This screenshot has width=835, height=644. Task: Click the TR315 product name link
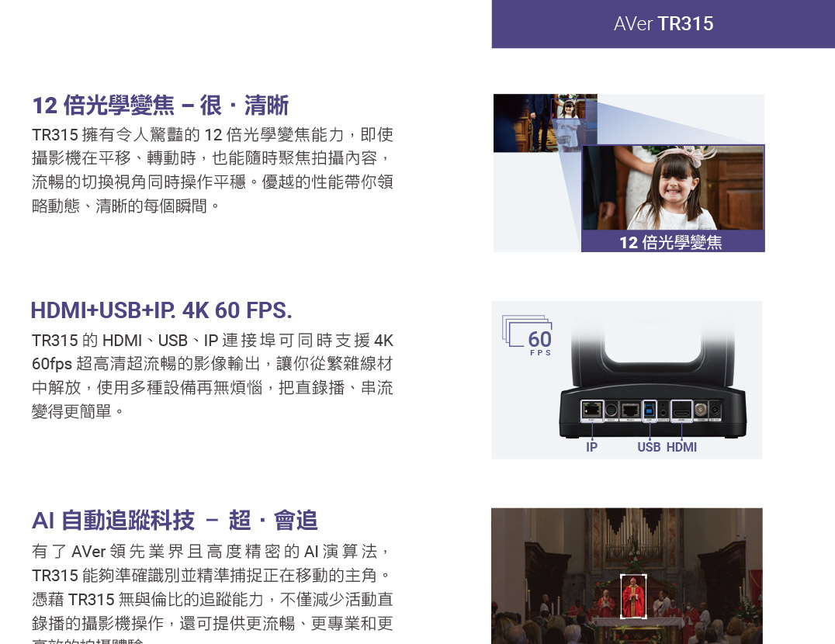688,24
